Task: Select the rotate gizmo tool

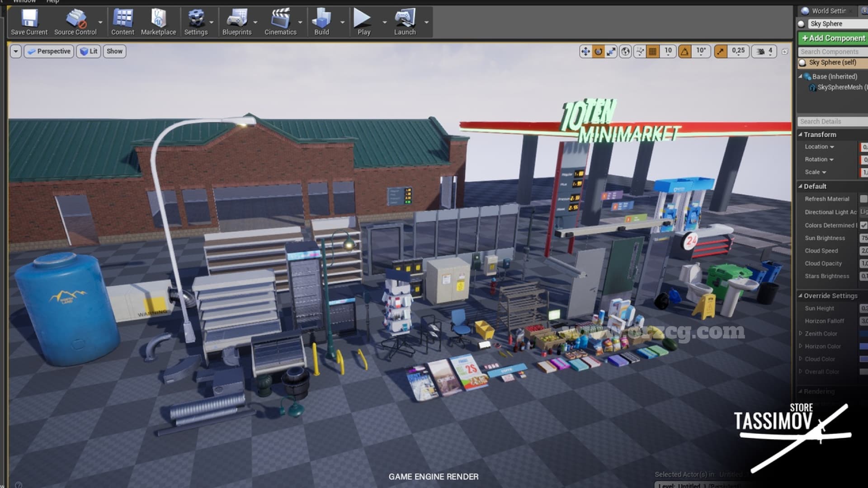Action: (x=598, y=52)
